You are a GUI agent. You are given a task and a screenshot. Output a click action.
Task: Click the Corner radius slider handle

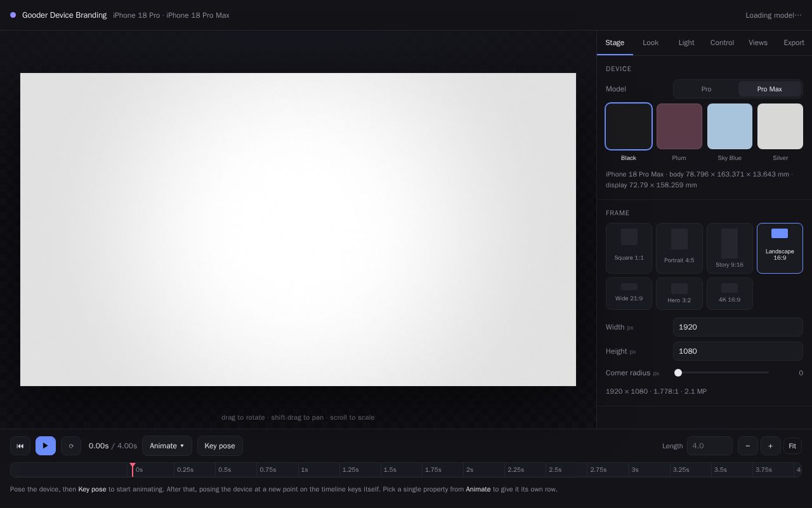tap(678, 373)
